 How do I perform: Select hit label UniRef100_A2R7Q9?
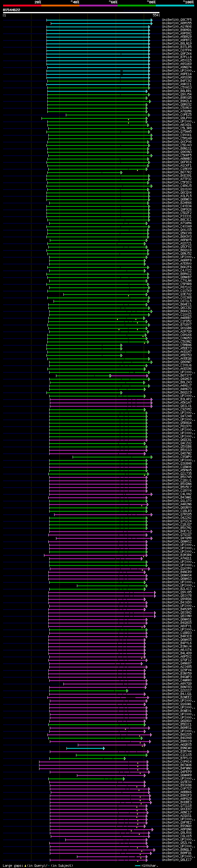[x=177, y=332]
